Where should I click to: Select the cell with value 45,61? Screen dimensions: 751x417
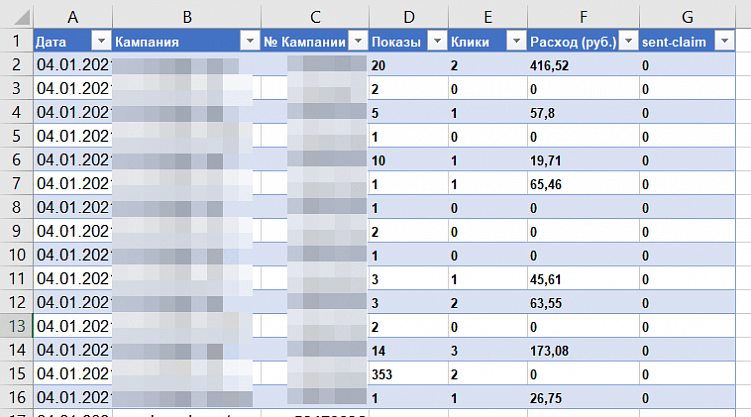click(583, 279)
